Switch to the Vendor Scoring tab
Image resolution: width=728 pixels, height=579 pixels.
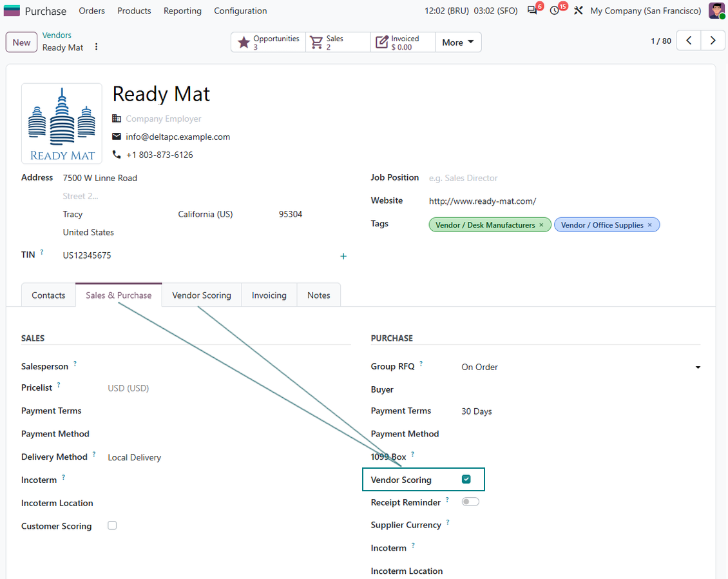[202, 295]
